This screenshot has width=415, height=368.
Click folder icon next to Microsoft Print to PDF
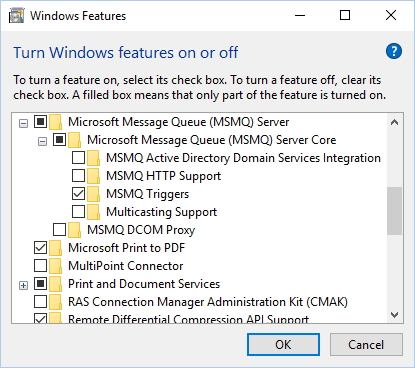pyautogui.click(x=55, y=248)
